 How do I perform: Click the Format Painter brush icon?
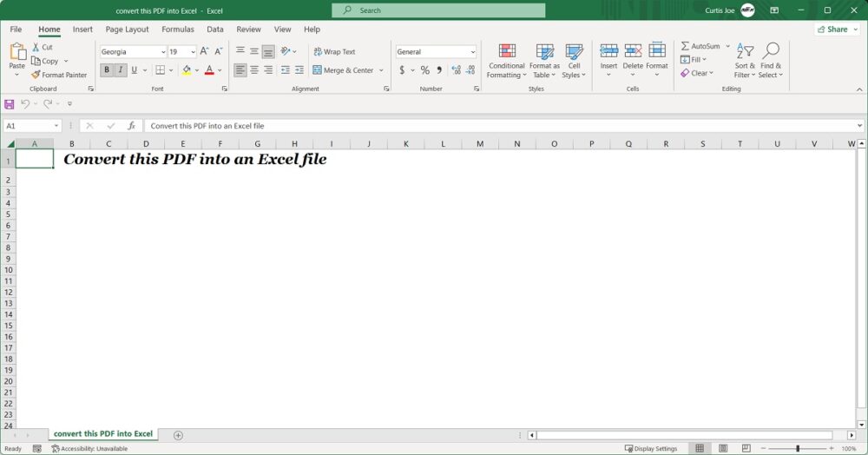[36, 75]
